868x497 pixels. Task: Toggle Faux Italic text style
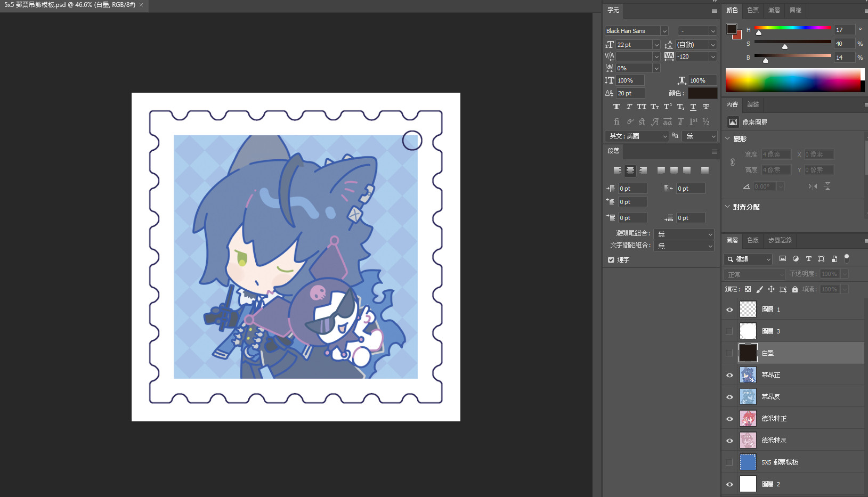pyautogui.click(x=629, y=107)
